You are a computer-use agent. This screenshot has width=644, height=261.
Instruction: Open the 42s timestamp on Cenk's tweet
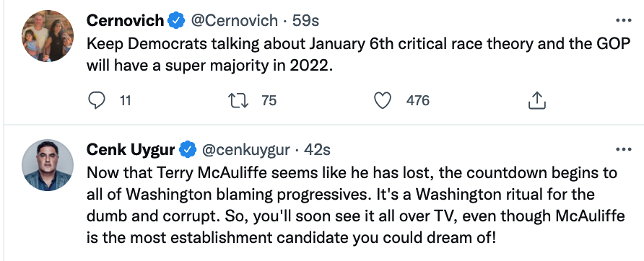click(x=317, y=150)
